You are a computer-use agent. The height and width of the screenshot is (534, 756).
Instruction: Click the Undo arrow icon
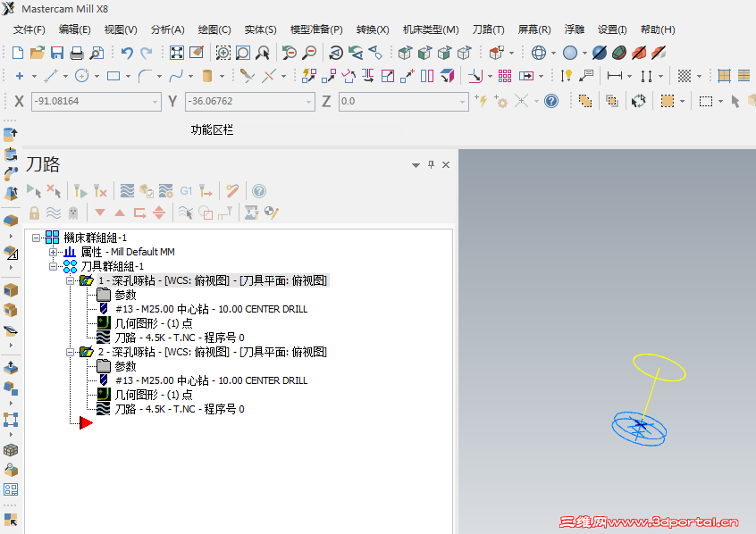point(127,53)
